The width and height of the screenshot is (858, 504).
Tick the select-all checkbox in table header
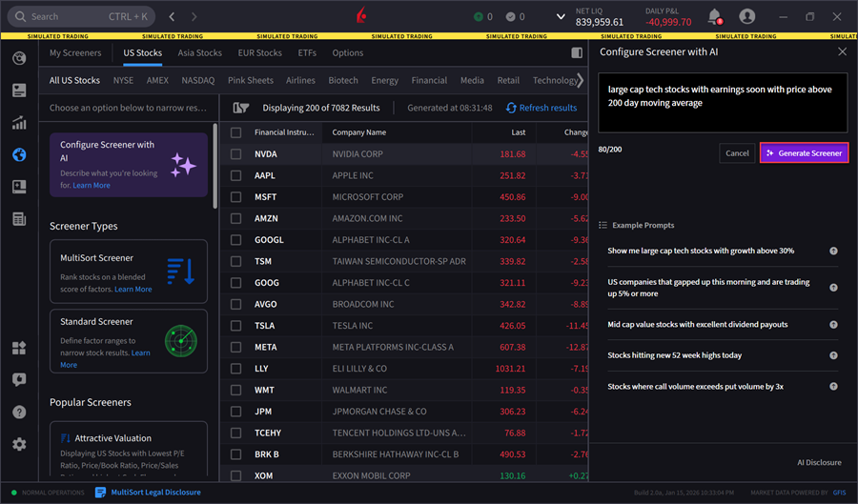pyautogui.click(x=235, y=132)
